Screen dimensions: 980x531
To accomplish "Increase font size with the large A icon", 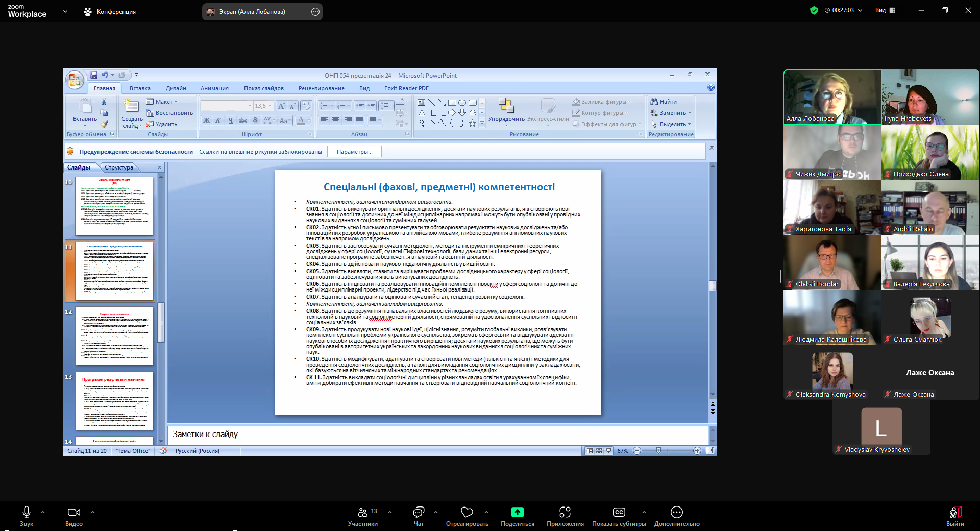I will click(x=281, y=106).
